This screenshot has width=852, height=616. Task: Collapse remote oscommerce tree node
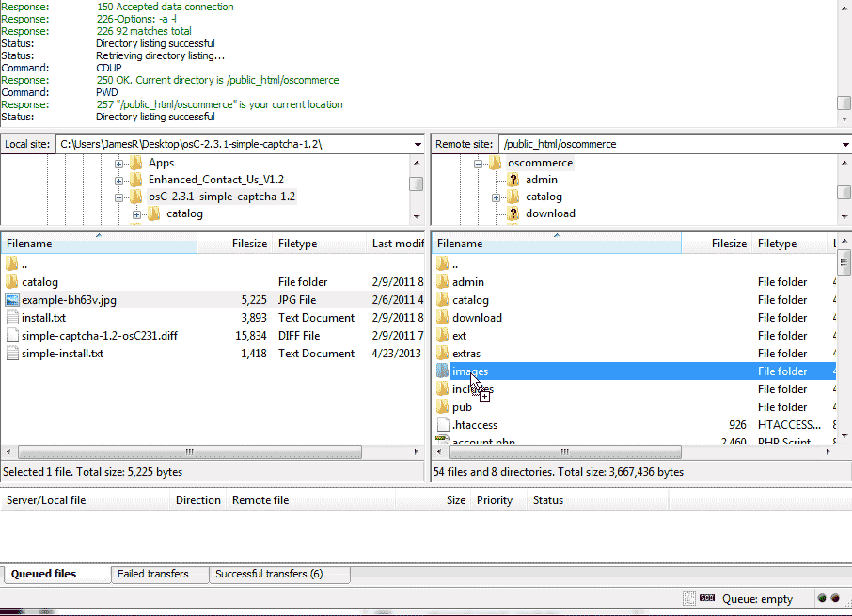click(x=478, y=164)
